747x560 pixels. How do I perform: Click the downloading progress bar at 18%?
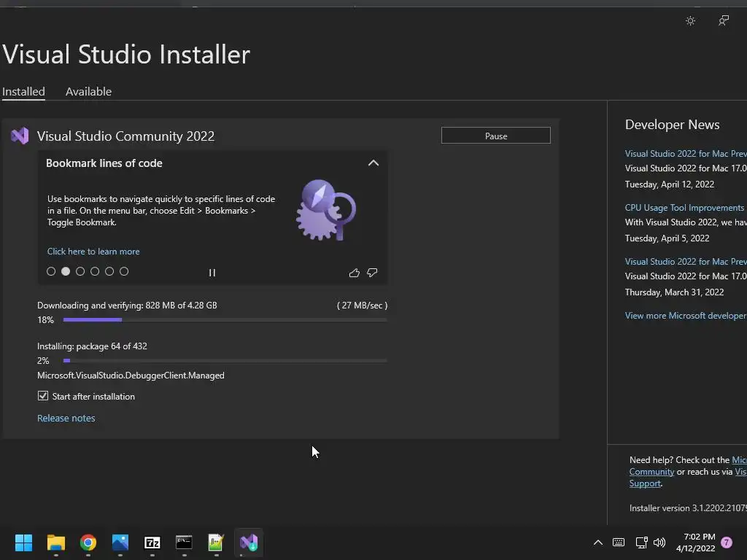225,320
